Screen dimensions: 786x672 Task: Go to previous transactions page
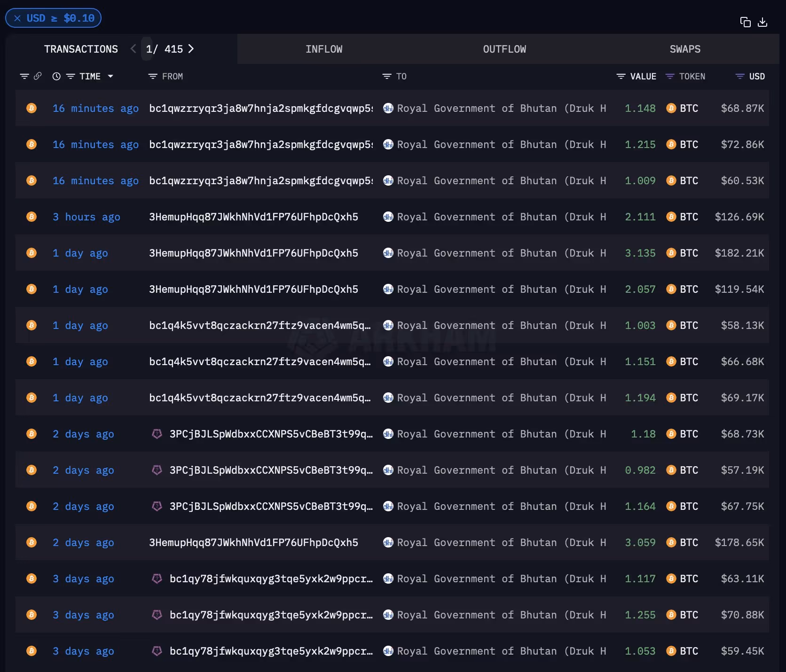click(134, 49)
